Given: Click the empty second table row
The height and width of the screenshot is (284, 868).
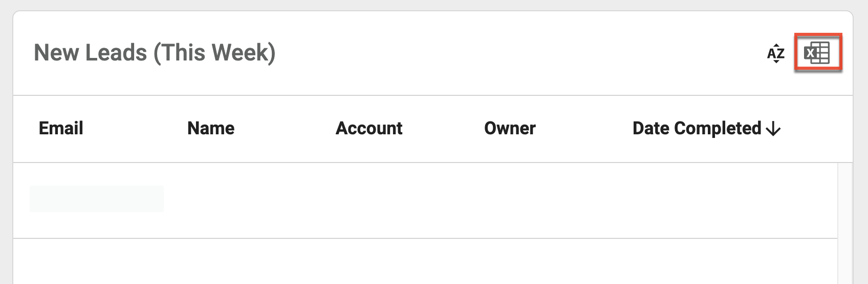Looking at the screenshot, I should [425, 261].
